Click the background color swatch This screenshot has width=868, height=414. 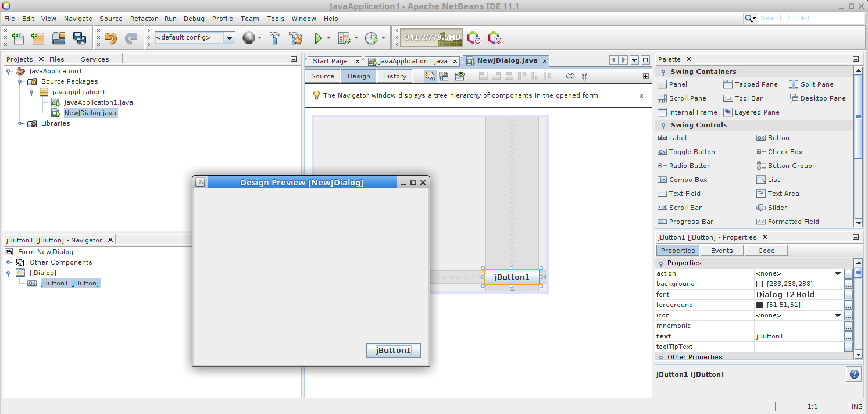759,284
